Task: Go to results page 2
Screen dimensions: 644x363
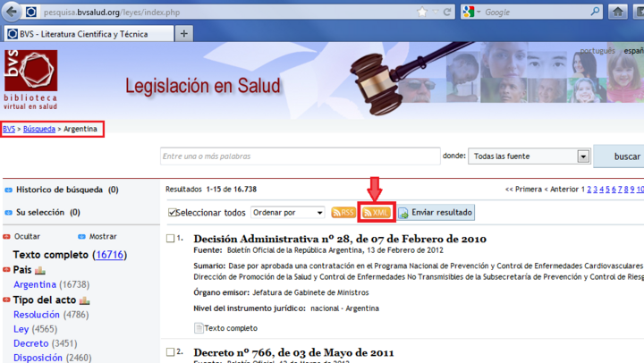Action: [589, 190]
